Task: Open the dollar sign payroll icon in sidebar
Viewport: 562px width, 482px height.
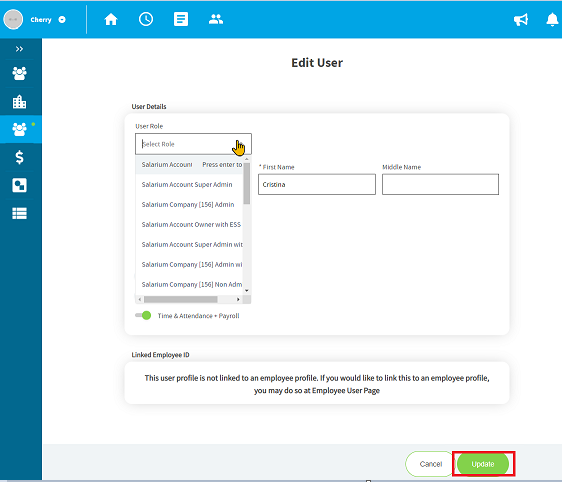Action: click(19, 157)
